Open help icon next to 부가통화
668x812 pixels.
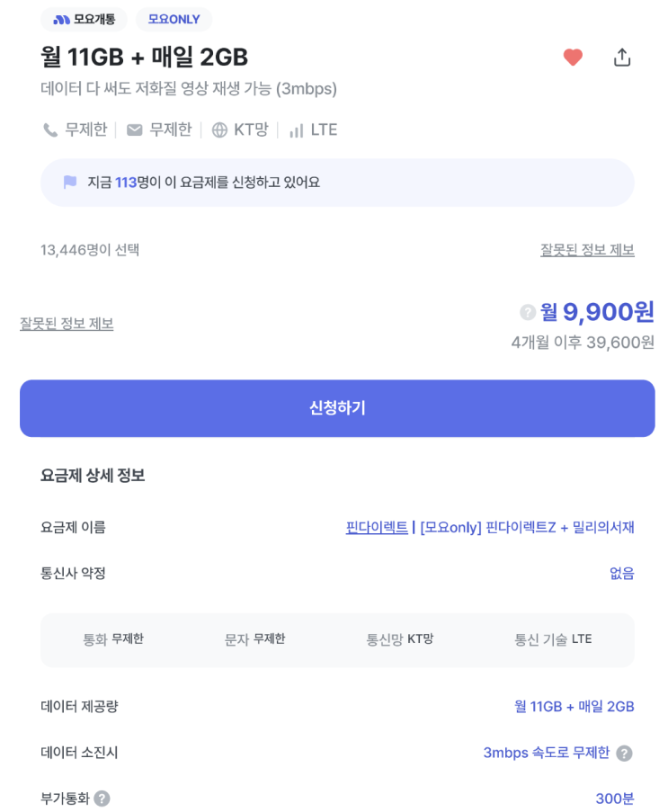pos(102,799)
